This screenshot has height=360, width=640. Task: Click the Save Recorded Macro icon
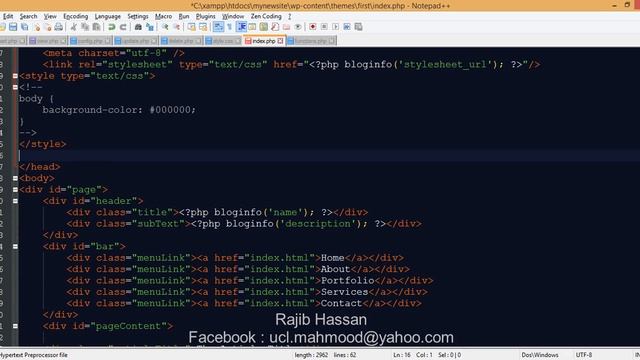(358, 27)
